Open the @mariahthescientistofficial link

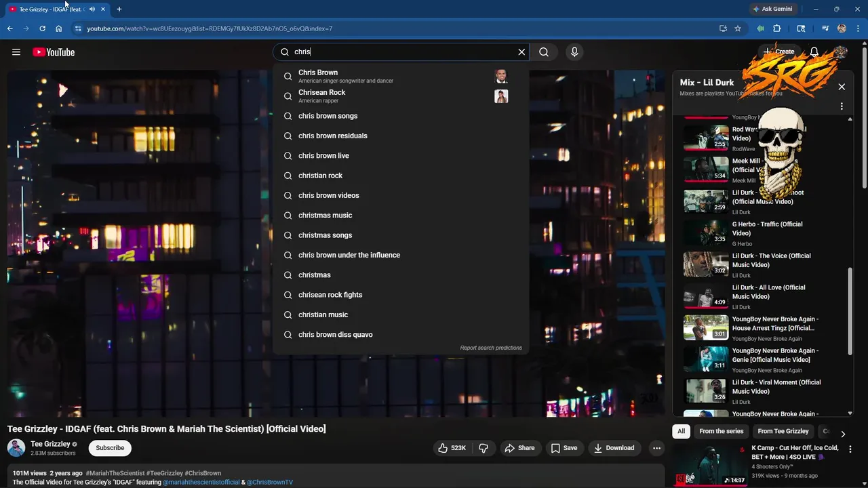tap(201, 483)
